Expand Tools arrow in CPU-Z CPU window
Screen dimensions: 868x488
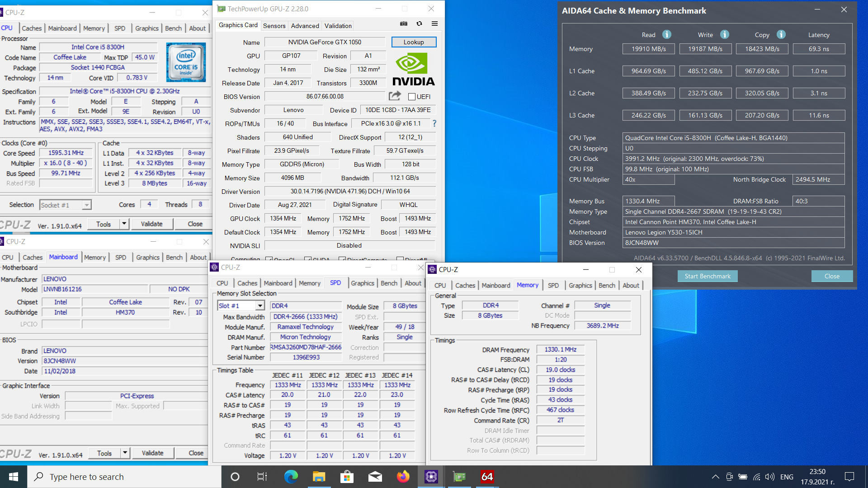tap(124, 224)
